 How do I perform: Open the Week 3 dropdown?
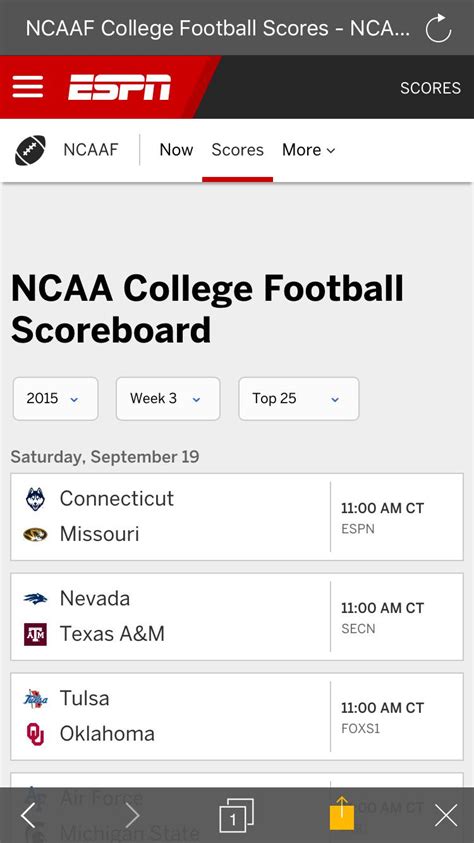point(168,399)
